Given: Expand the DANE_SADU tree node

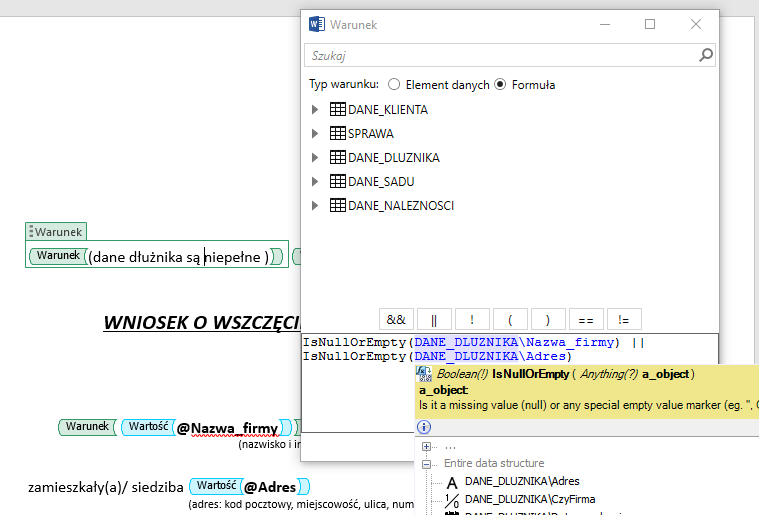Looking at the screenshot, I should (x=315, y=182).
